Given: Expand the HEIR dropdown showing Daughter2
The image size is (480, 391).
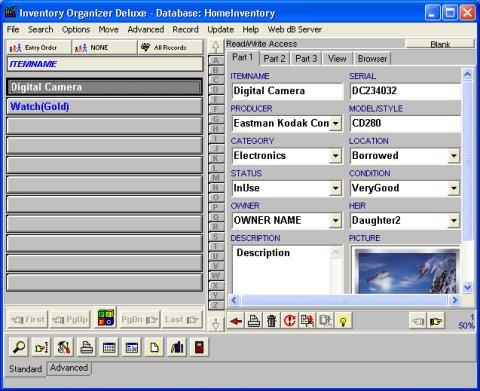Looking at the screenshot, I should pyautogui.click(x=454, y=220).
